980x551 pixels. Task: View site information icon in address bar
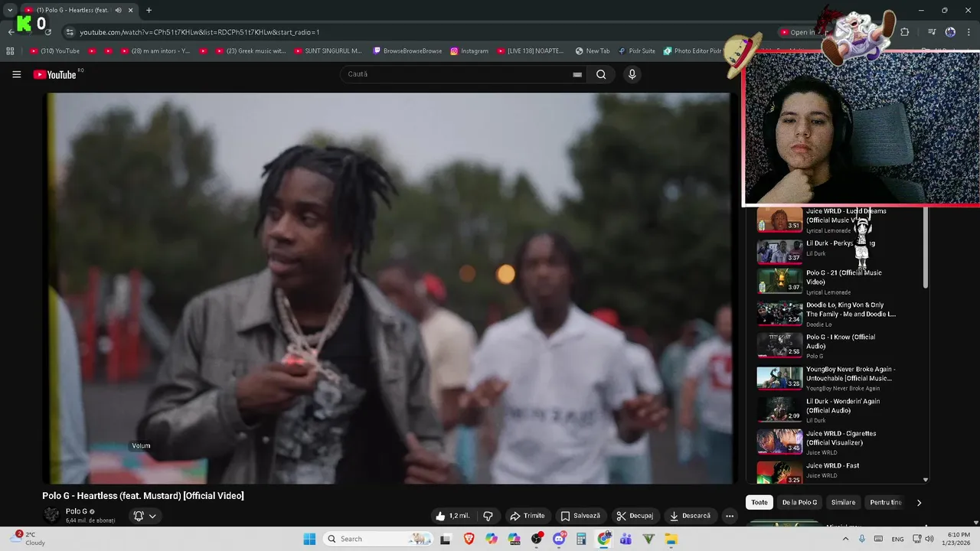[x=70, y=32]
